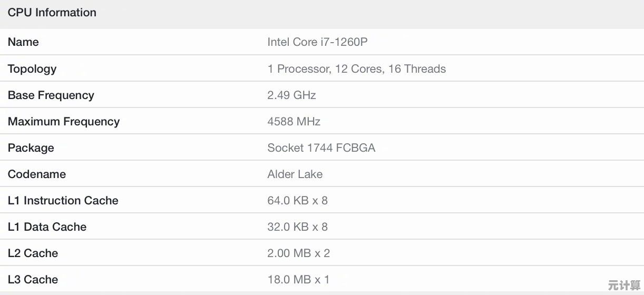The height and width of the screenshot is (295, 644).
Task: Click the watermark logo in the corner
Action: (x=623, y=285)
